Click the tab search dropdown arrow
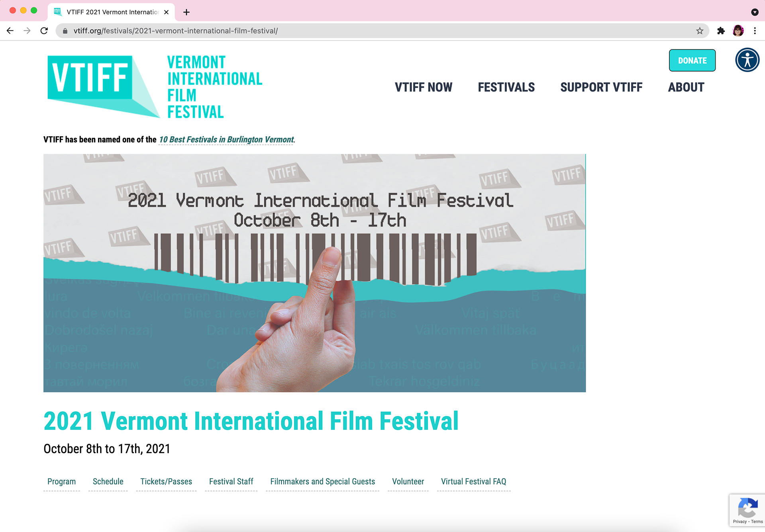The image size is (765, 532). 755,12
